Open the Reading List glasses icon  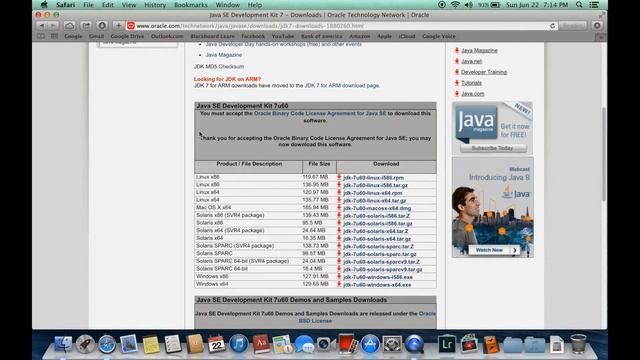[x=41, y=36]
